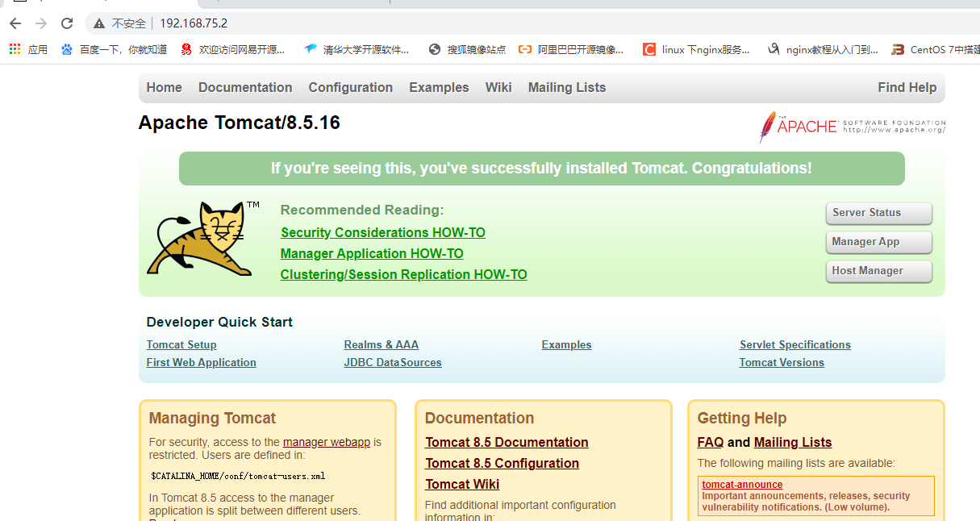This screenshot has height=521, width=980.
Task: Open the Tomcat 8.5 Configuration link
Action: coord(503,463)
